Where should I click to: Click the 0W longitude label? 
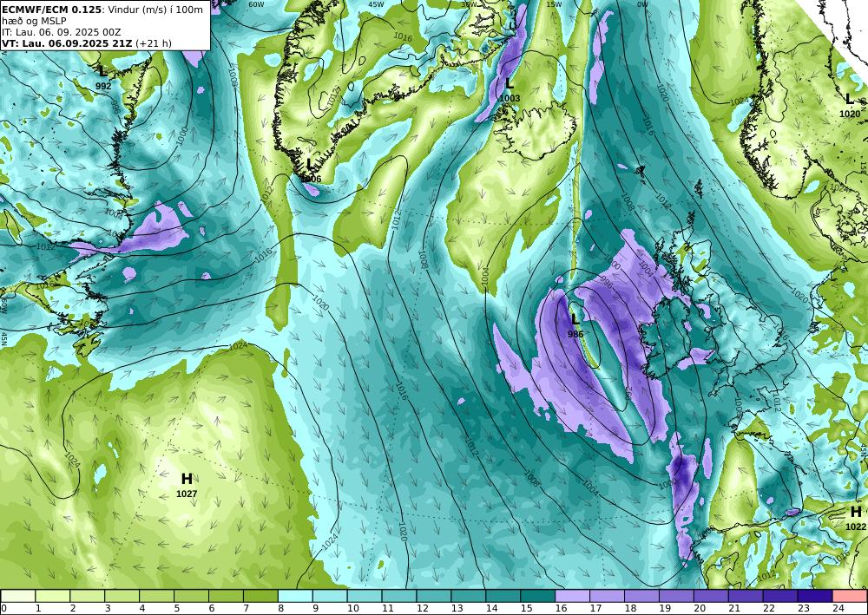pos(642,3)
